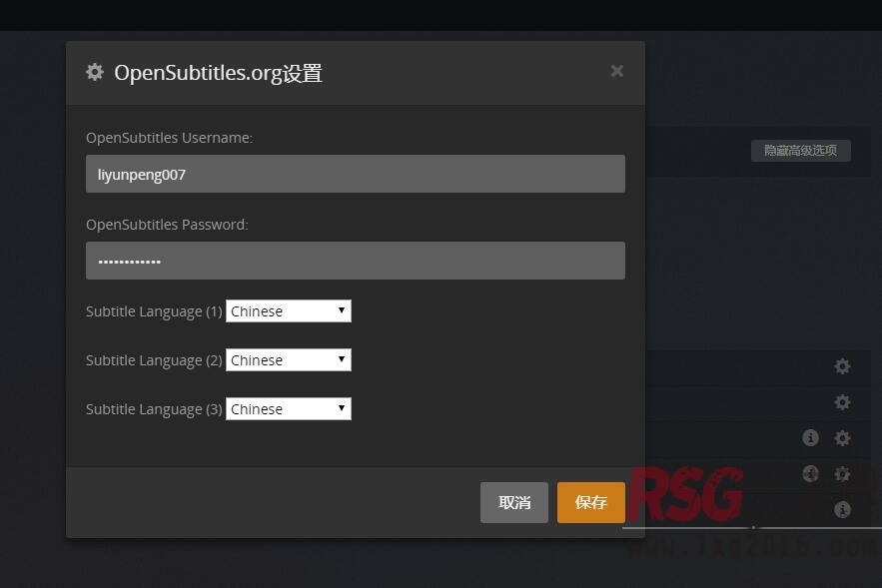Open the Subtitle Language (3) dropdown
The width and height of the screenshot is (882, 588).
click(x=289, y=409)
